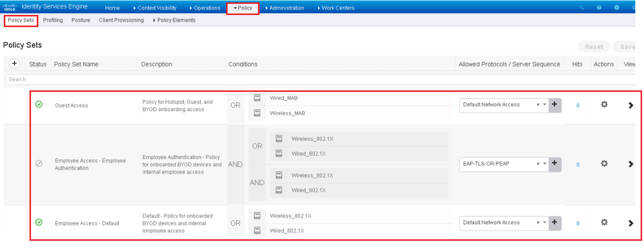Viewport: 644px width, 248px height.
Task: Open Allowed Protocols dropdown for Guest Access
Action: 545,105
